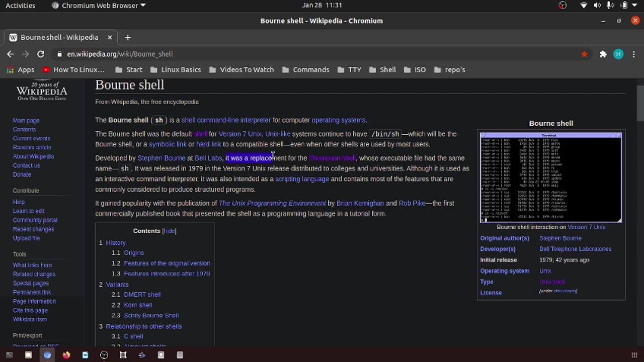
Task: Click the square frame screenshot taskbar icon
Action: [x=123, y=355]
